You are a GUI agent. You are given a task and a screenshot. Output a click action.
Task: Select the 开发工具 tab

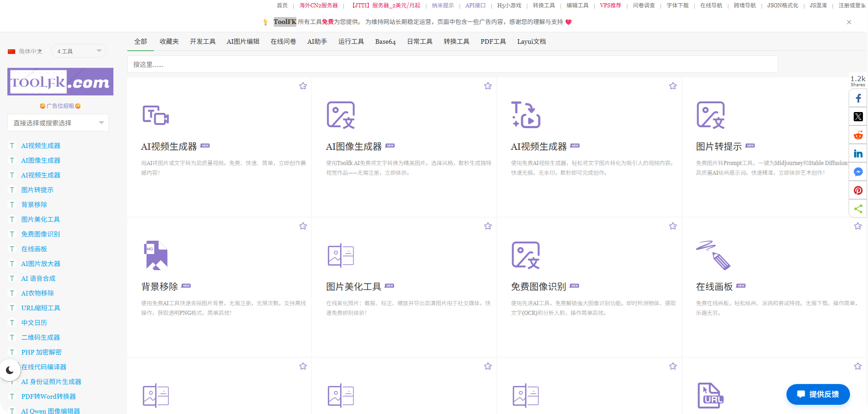(x=203, y=41)
